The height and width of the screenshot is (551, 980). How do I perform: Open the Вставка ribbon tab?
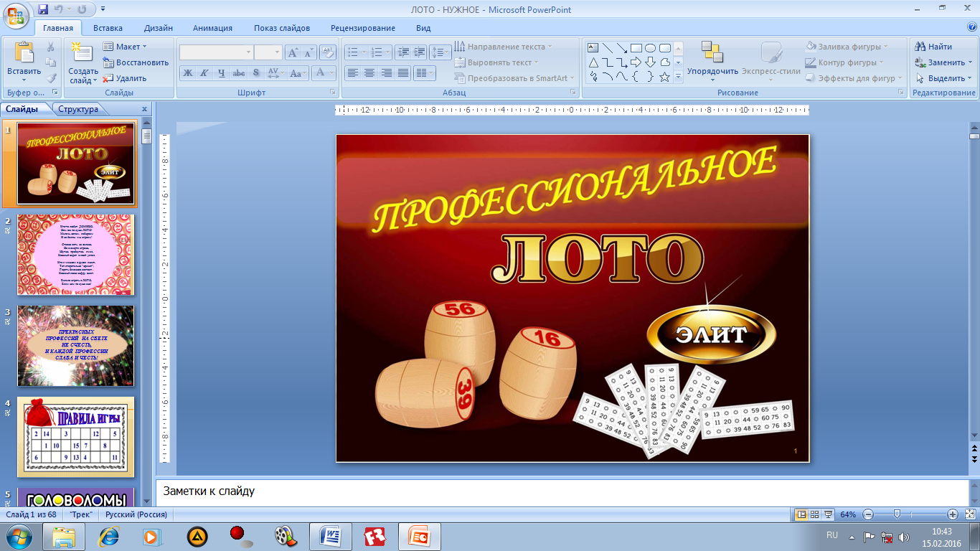[x=108, y=28]
